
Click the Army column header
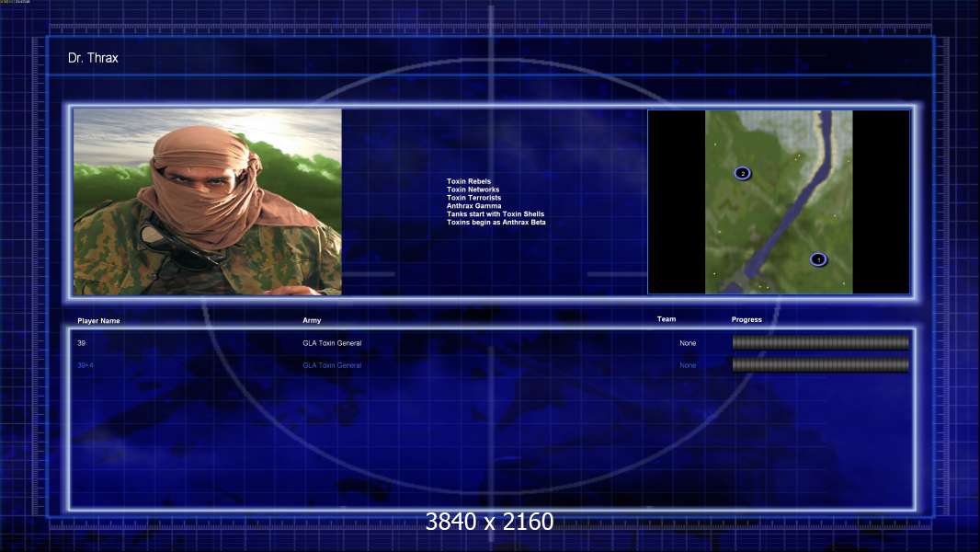(312, 320)
